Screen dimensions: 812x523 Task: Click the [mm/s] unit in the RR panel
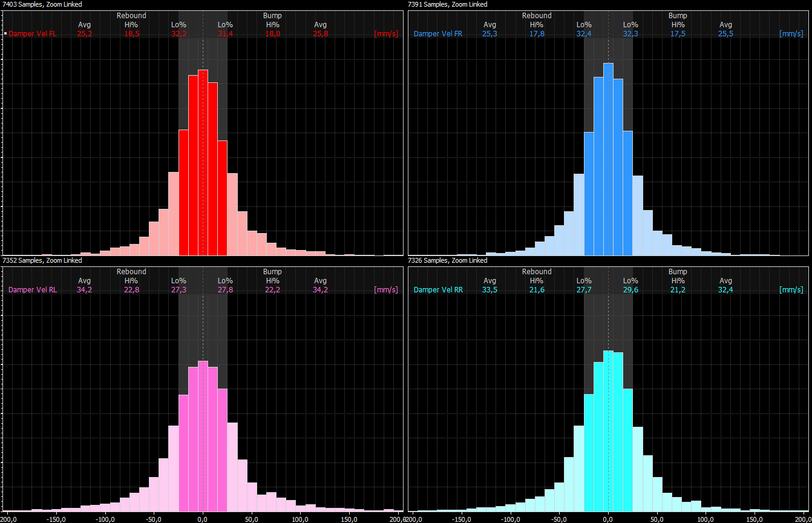(791, 290)
